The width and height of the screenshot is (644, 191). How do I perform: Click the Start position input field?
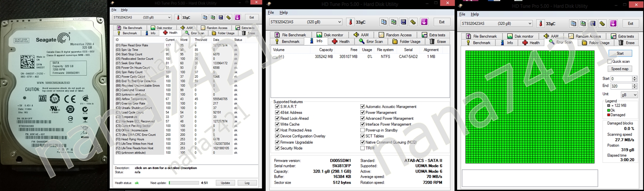click(x=621, y=78)
